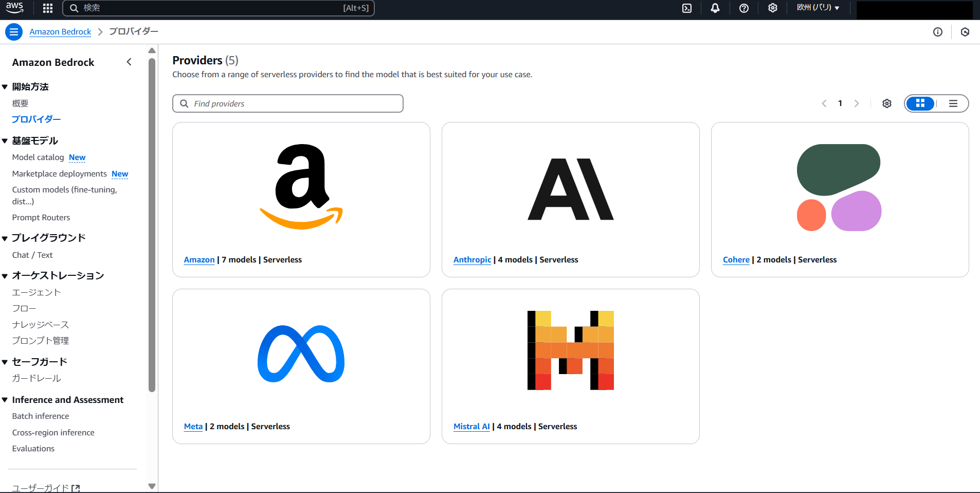Open Cross-region inference sidebar item
The image size is (980, 493).
coord(53,433)
